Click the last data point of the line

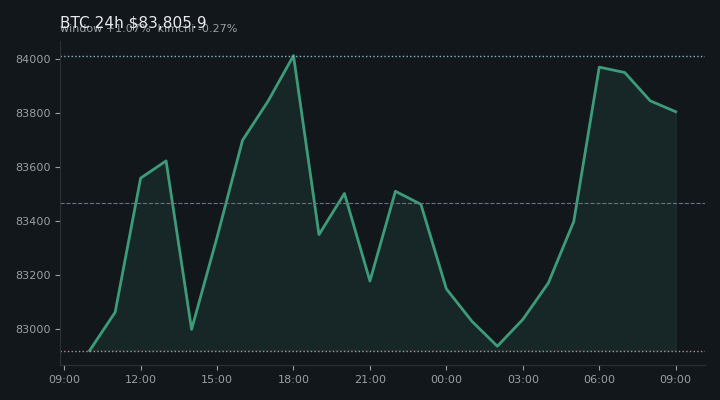676,112
